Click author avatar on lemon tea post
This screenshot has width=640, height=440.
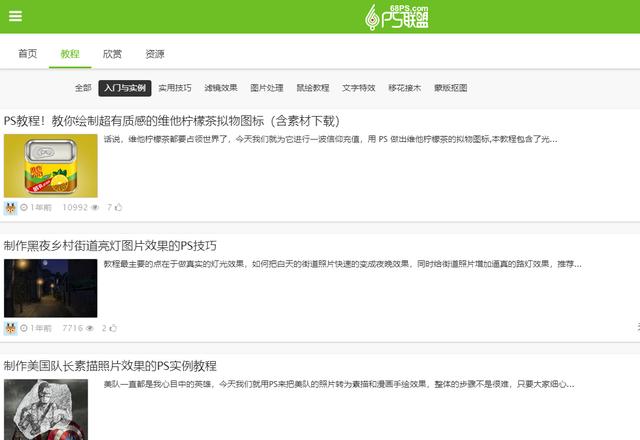(x=11, y=208)
